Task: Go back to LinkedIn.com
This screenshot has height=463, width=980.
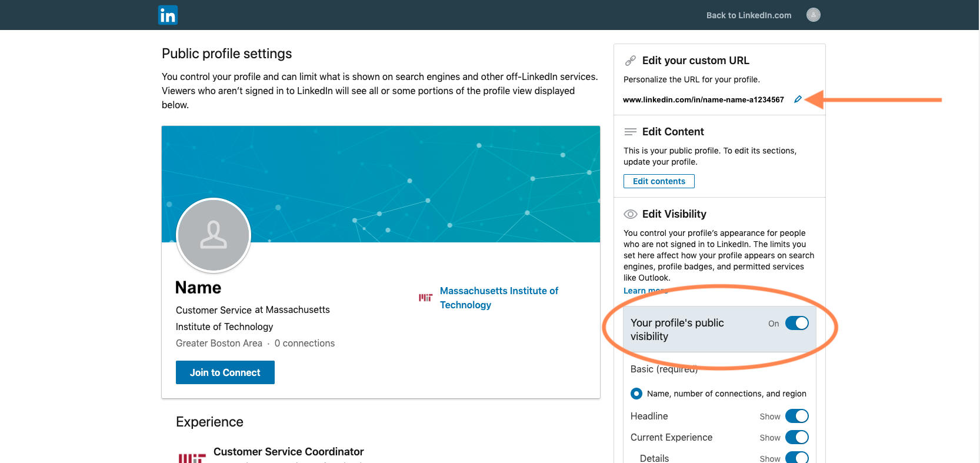Action: click(748, 15)
